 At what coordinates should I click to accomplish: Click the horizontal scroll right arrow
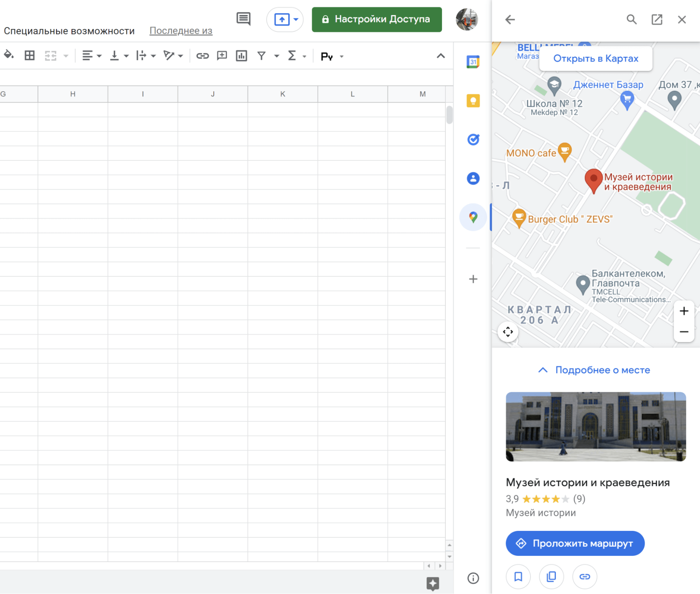click(x=440, y=566)
